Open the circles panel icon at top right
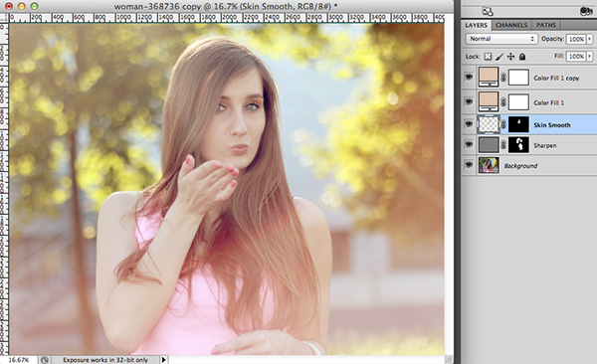The image size is (597, 364). click(x=586, y=11)
